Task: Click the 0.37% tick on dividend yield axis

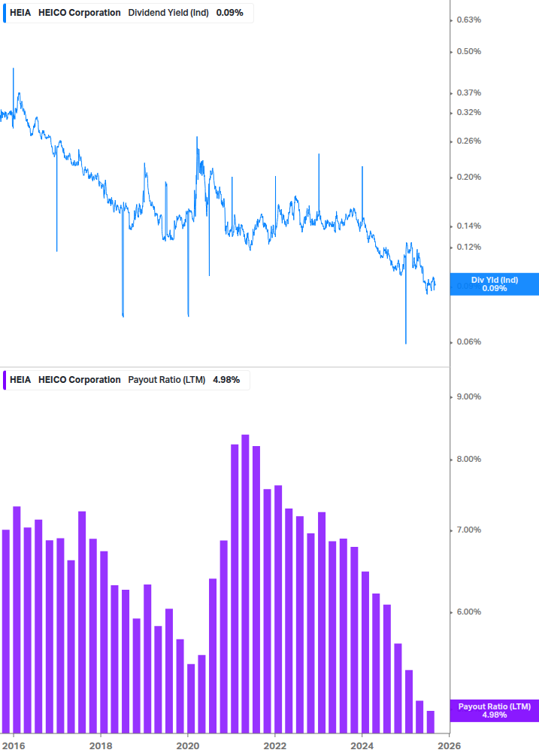Action: pos(468,93)
